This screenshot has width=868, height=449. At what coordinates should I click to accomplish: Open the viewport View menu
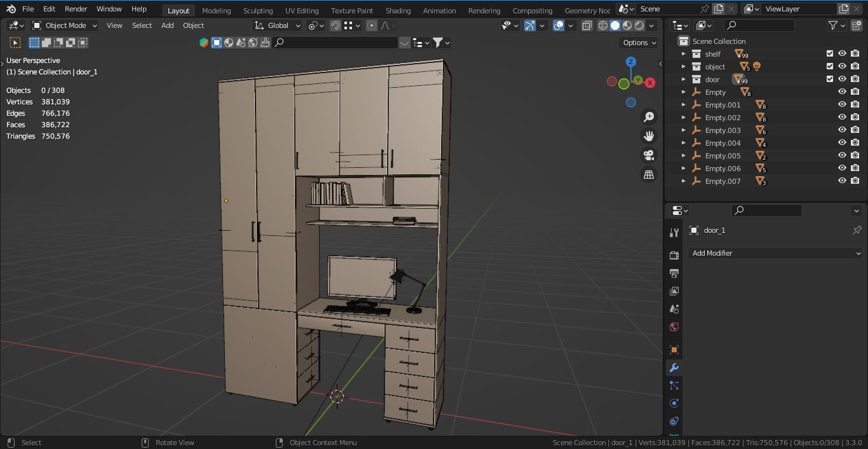(x=114, y=25)
